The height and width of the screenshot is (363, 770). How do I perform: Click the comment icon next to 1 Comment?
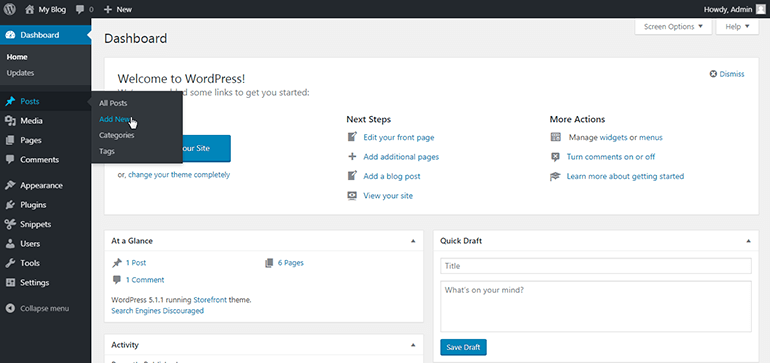tap(116, 280)
